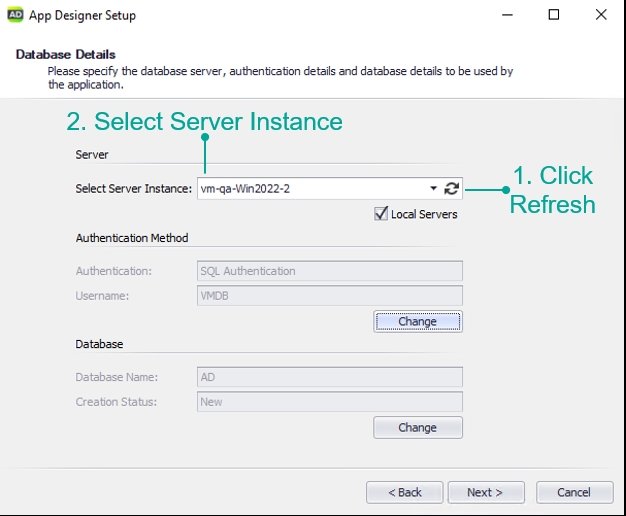Click the Database Name field showing AD
626x516 pixels.
[x=330, y=377]
